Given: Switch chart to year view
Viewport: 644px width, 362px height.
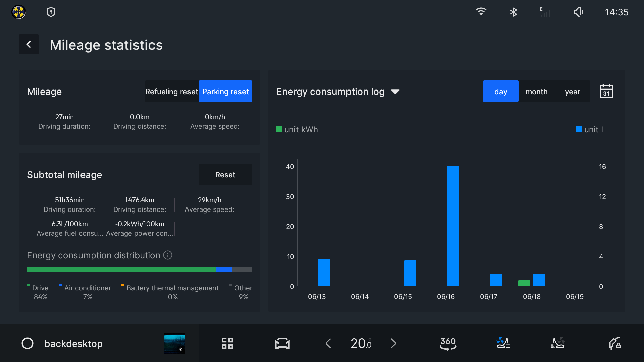Looking at the screenshot, I should coord(572,92).
